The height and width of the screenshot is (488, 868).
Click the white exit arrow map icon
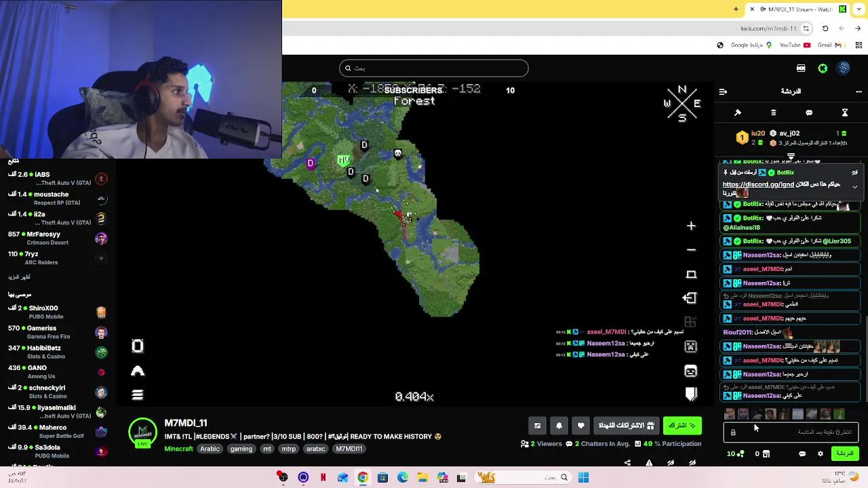tap(690, 298)
